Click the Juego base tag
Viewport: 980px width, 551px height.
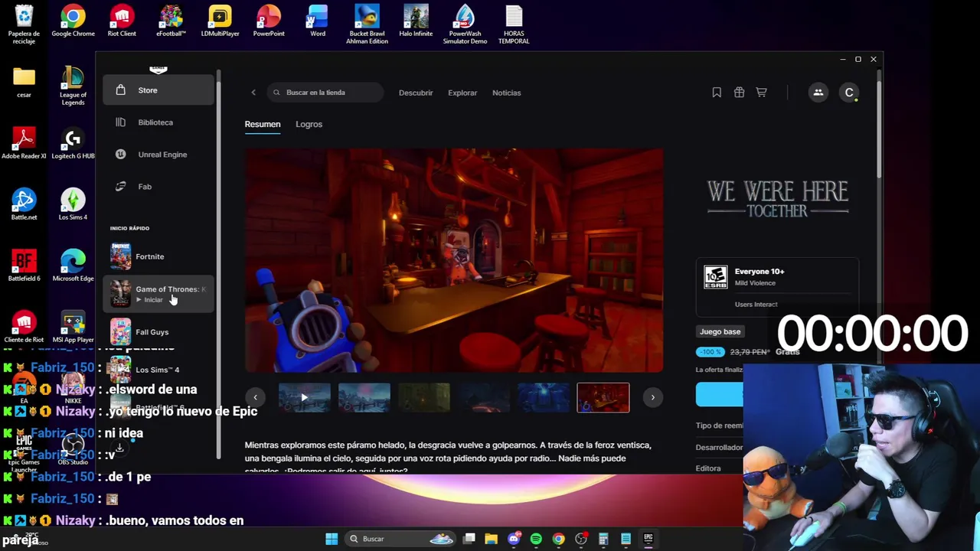720,331
